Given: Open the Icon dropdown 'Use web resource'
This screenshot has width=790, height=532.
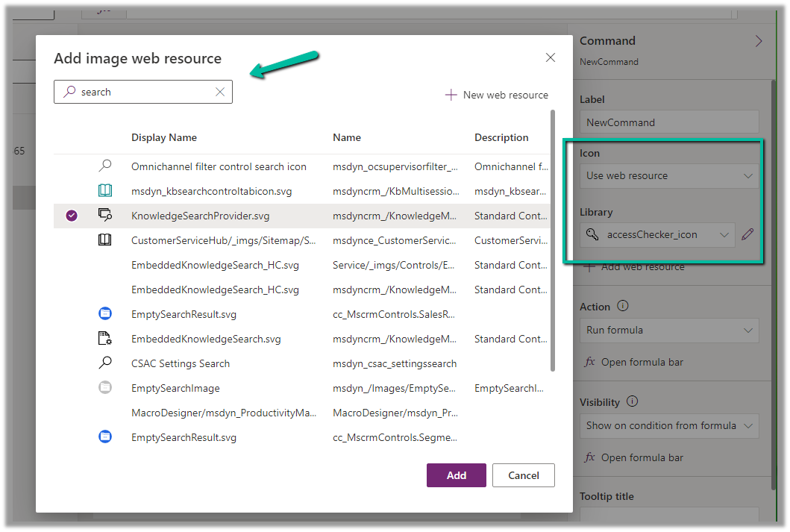Looking at the screenshot, I should click(669, 176).
